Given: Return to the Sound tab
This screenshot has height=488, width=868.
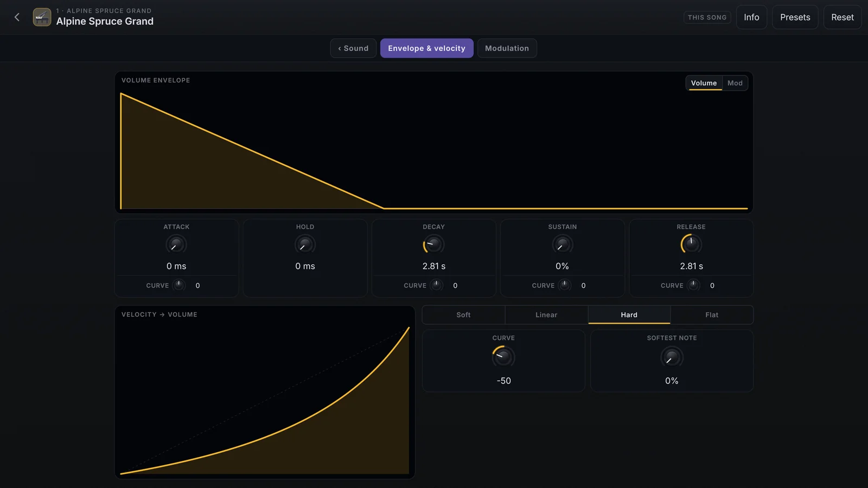Looking at the screenshot, I should point(353,48).
